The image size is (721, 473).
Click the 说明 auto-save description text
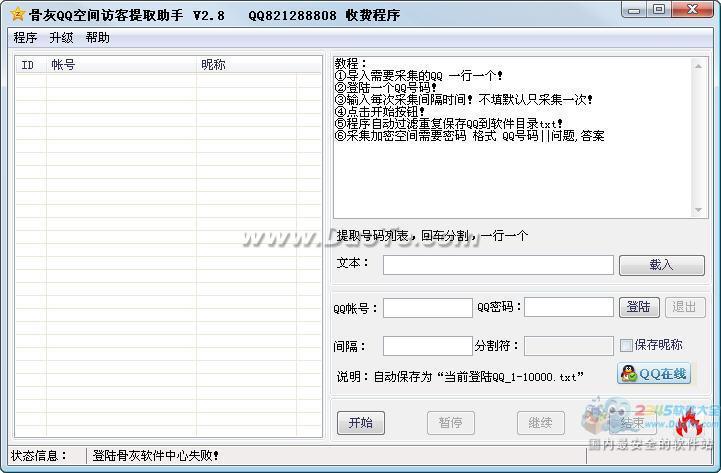pos(460,376)
